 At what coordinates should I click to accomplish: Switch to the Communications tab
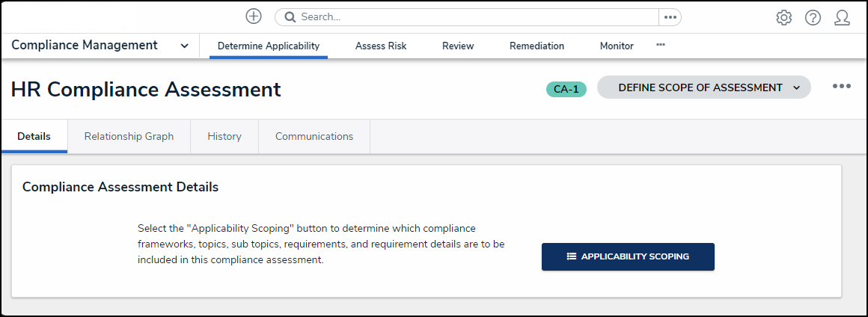[x=314, y=136]
